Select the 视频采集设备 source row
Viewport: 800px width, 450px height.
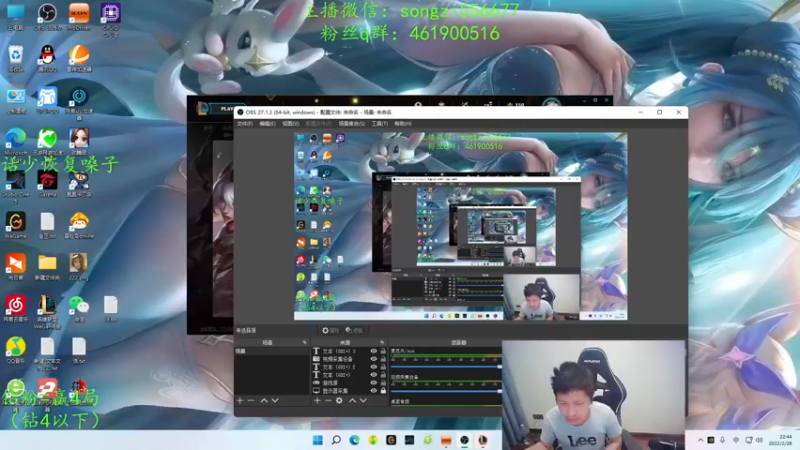[349, 359]
